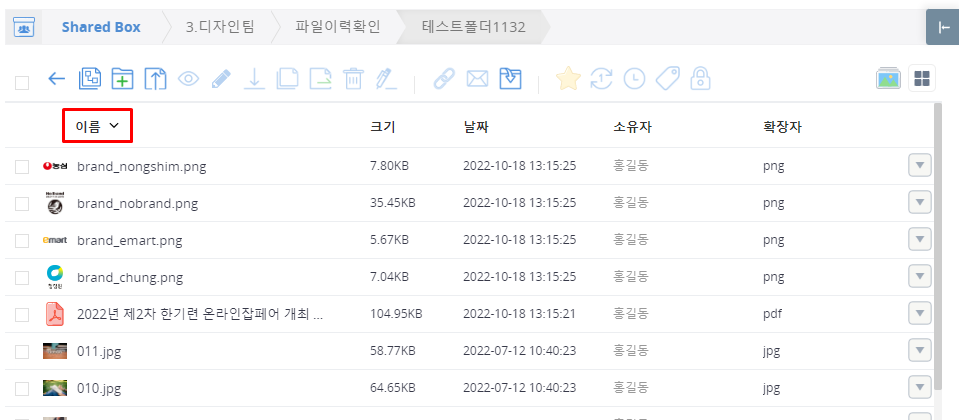
Task: Open file brand_nongshim.png
Action: coord(141,167)
